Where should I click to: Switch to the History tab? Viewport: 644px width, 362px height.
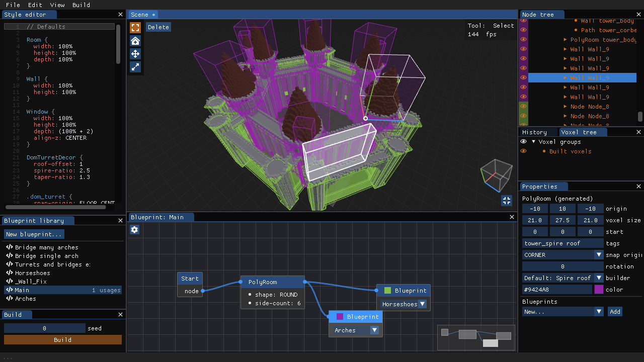(534, 132)
